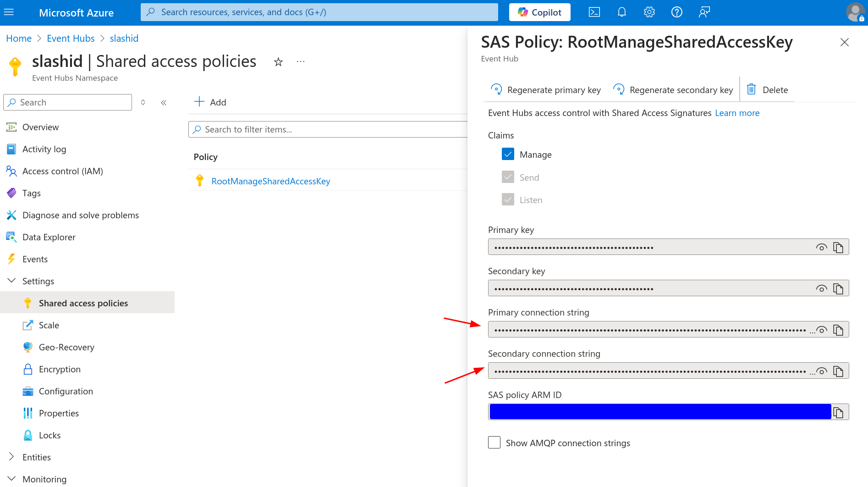This screenshot has height=487, width=868.
Task: Open the feedback icon in top bar
Action: [704, 12]
